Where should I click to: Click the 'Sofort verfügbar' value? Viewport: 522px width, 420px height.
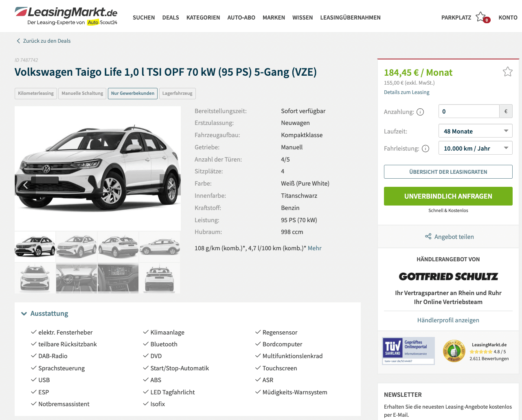point(303,111)
